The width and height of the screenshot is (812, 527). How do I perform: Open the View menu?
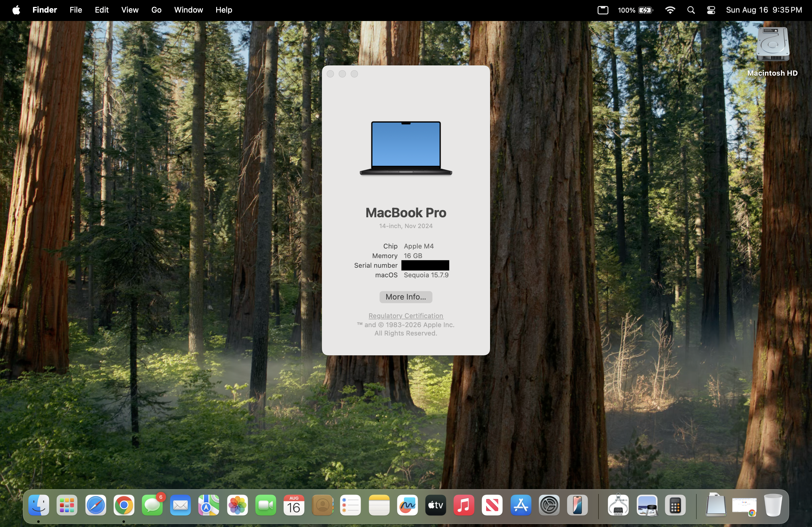(x=130, y=10)
